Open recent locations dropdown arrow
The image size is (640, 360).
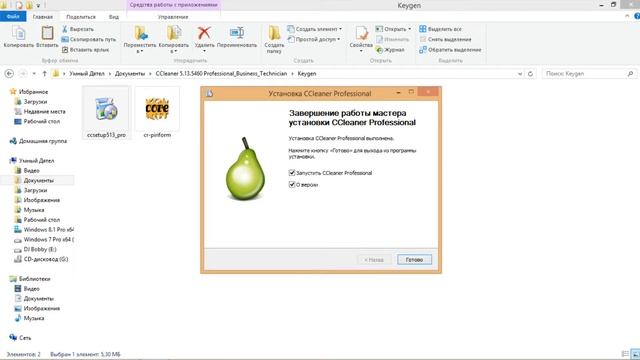point(34,73)
